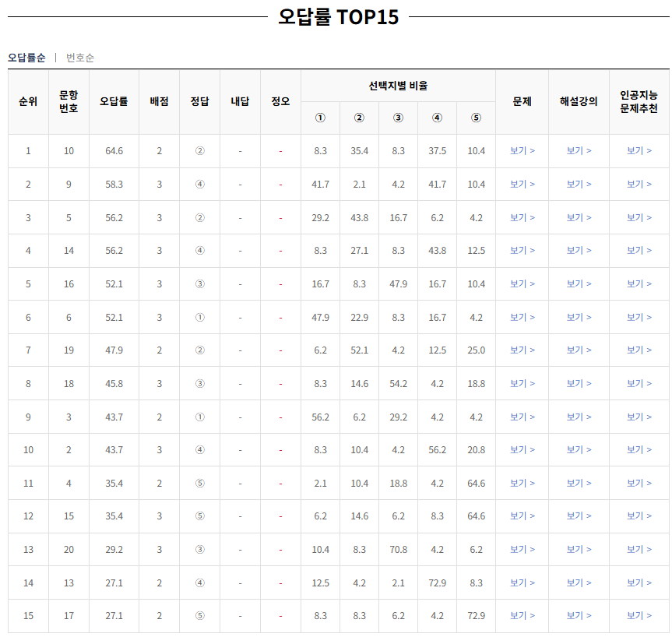Open 문제 보기 link for rank 13
This screenshot has height=637, width=672.
(x=522, y=550)
